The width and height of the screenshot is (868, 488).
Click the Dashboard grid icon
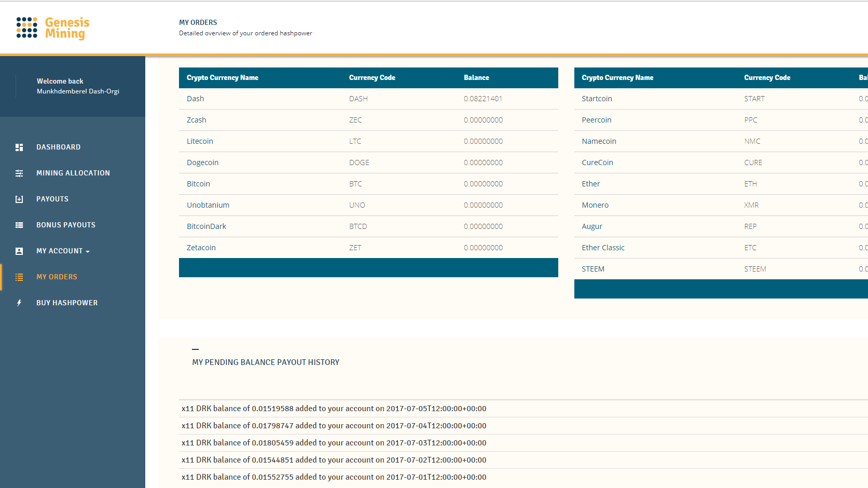19,147
